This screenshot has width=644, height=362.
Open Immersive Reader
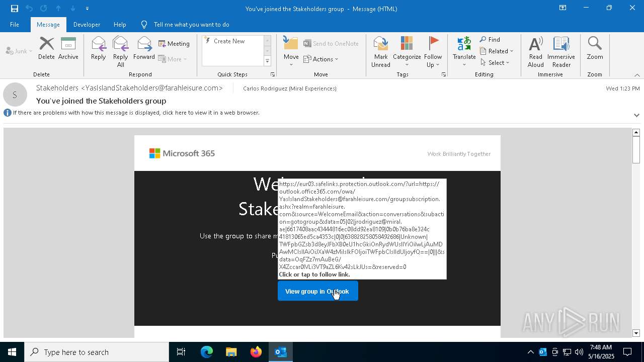(561, 51)
